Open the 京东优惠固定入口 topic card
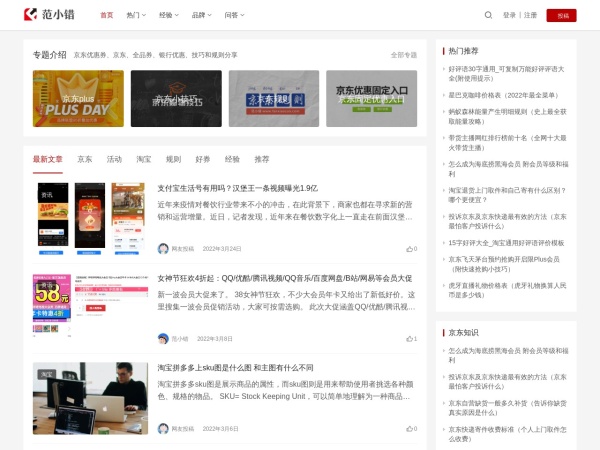 372,98
